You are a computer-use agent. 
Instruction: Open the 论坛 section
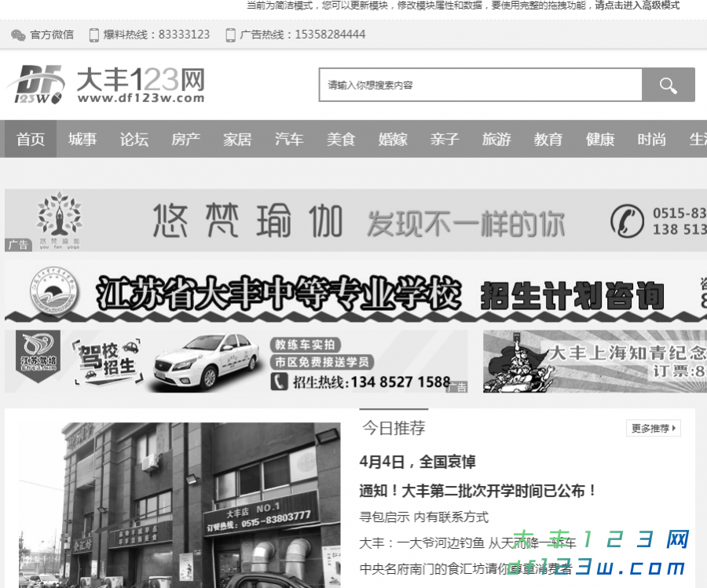click(134, 139)
